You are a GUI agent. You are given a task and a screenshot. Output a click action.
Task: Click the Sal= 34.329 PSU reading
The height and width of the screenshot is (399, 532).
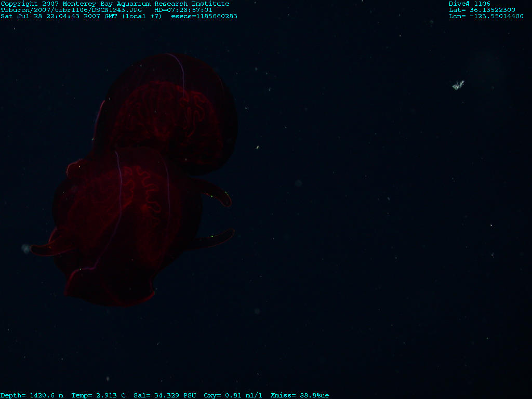pyautogui.click(x=165, y=395)
